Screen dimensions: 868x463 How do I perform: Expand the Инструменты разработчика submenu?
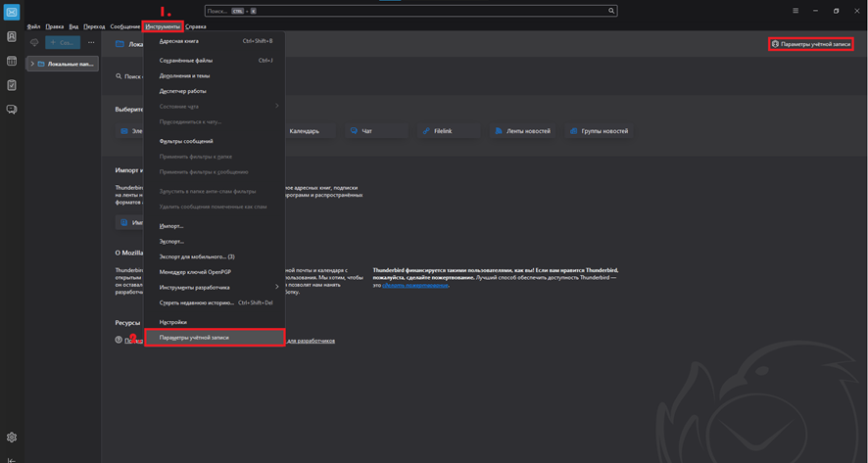215,287
